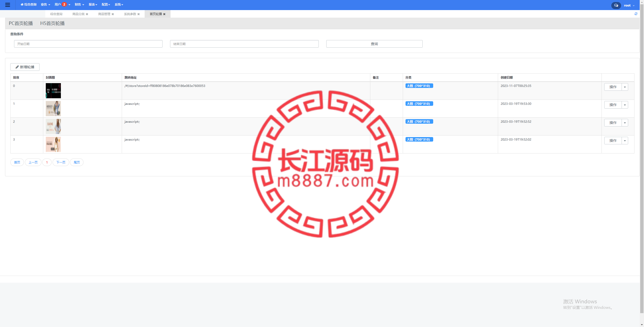This screenshot has width=644, height=327.
Task: Open the cover thumbnail in row 2
Action: coord(53,126)
